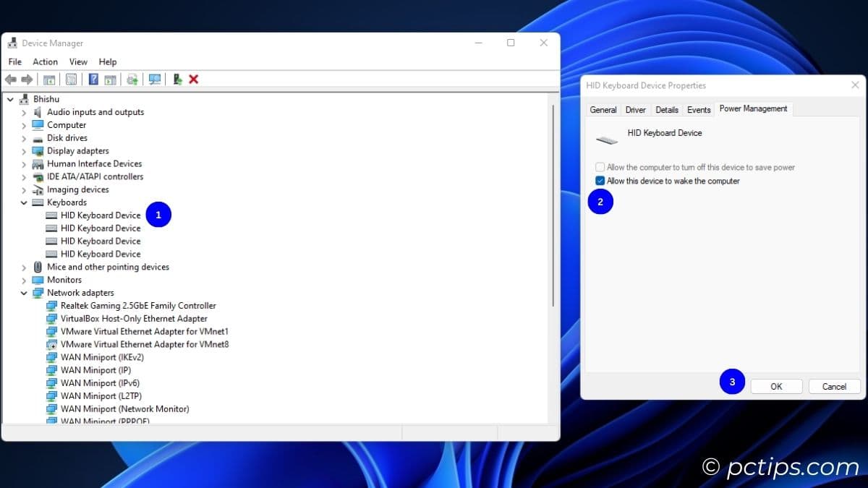The image size is (868, 488).
Task: Enable Allow this device to wake the computer
Action: coord(600,181)
